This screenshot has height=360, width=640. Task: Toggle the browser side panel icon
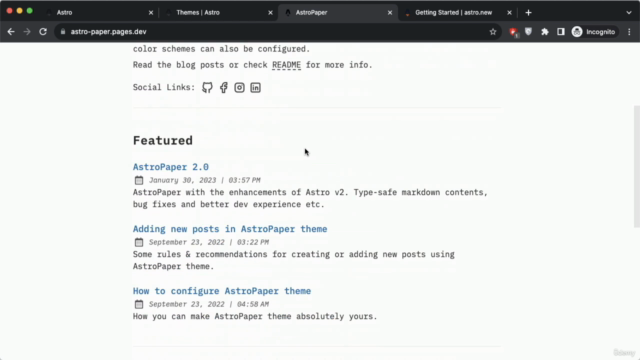click(561, 32)
